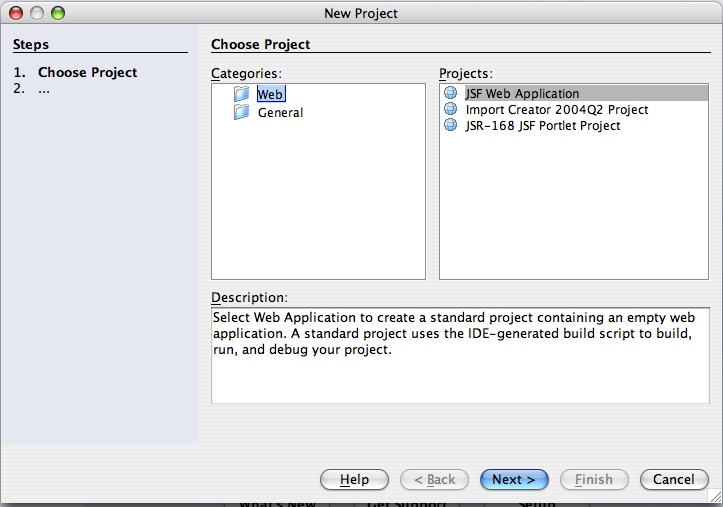Viewport: 723px width, 507px height.
Task: Choose the General category label
Action: point(280,112)
